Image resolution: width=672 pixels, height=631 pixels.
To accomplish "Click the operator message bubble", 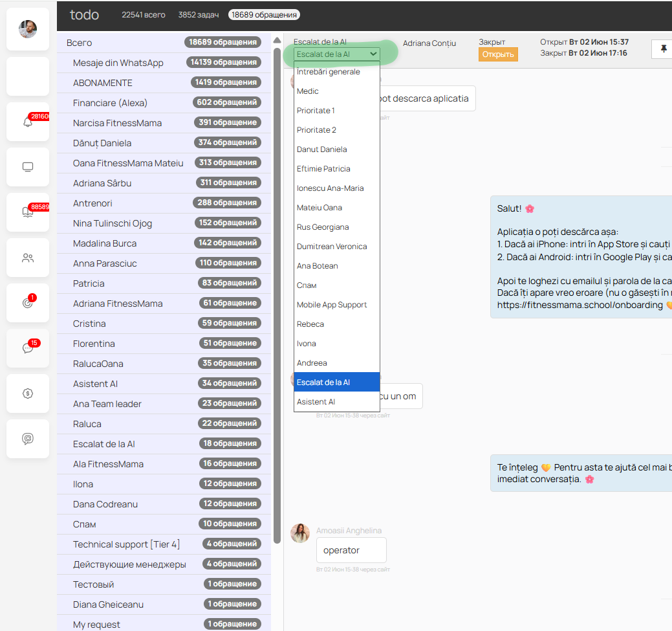I will 351,550.
